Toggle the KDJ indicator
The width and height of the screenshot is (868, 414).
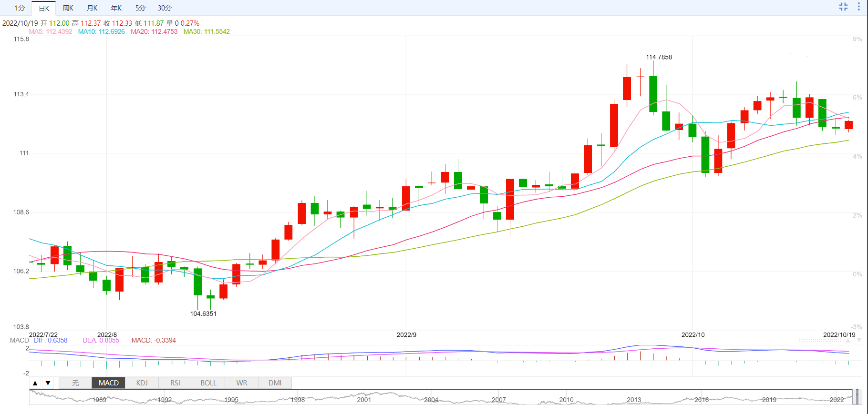click(x=142, y=383)
